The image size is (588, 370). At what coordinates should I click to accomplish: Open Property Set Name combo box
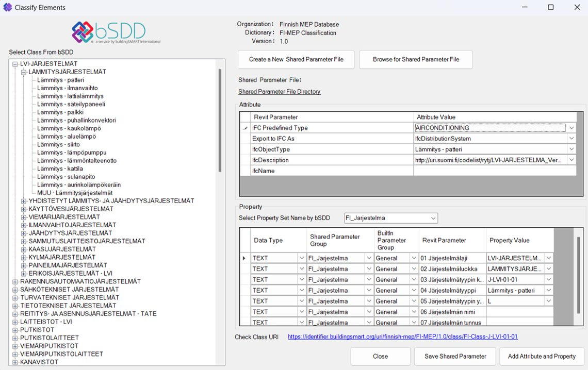pyautogui.click(x=391, y=218)
